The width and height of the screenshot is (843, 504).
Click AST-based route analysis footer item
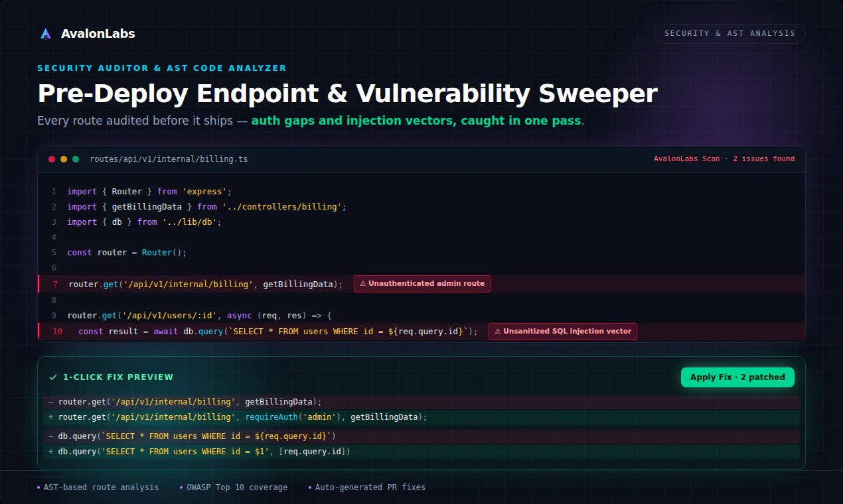coord(98,487)
